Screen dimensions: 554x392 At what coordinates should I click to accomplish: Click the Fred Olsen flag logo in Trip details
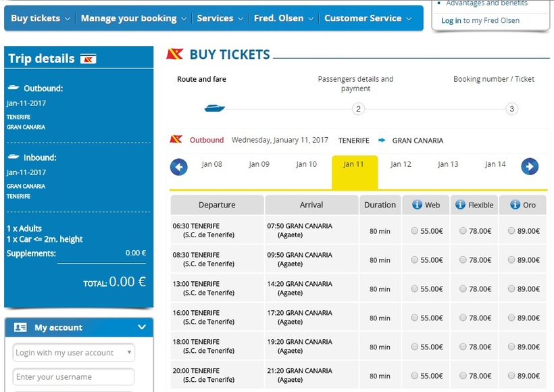(89, 59)
